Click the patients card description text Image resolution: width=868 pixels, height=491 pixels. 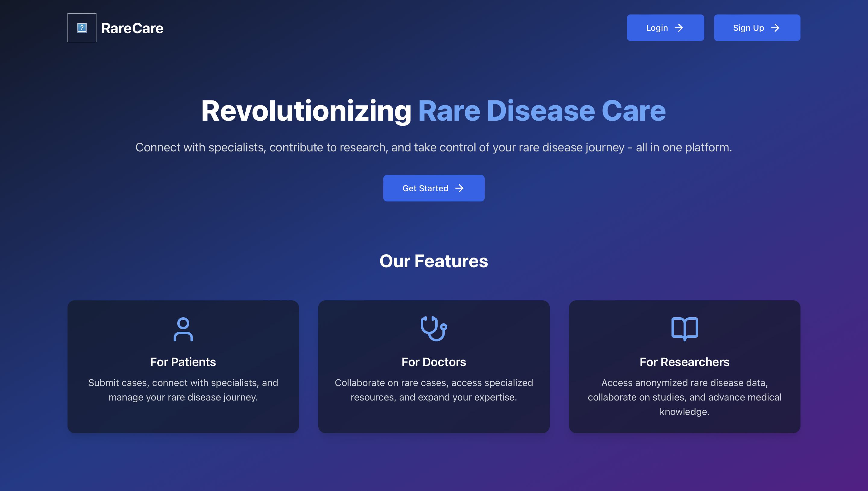pos(183,390)
